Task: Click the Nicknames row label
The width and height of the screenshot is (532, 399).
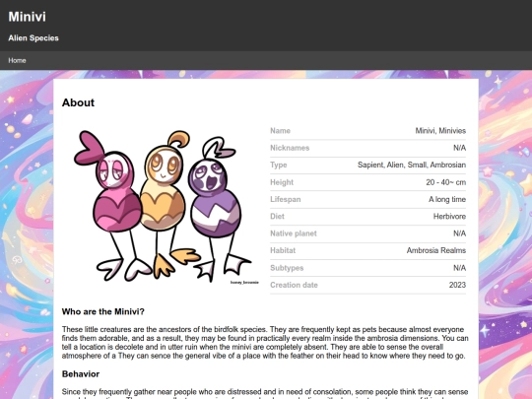Action: tap(290, 148)
